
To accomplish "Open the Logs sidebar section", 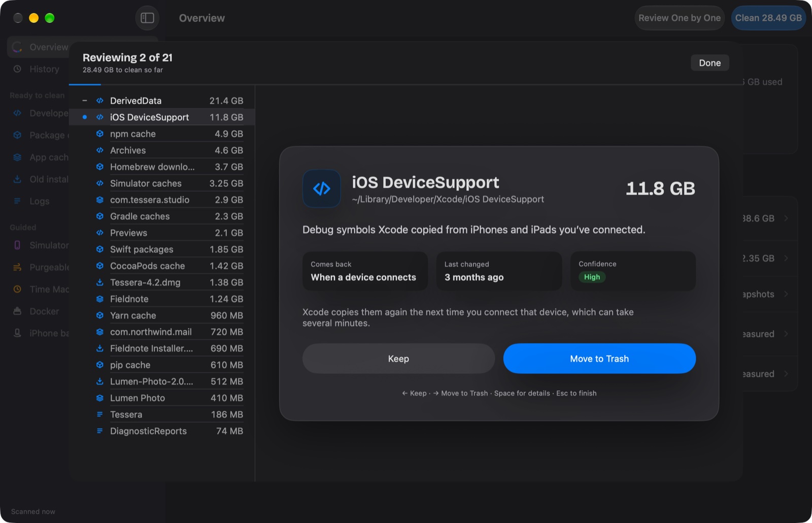I will point(38,201).
